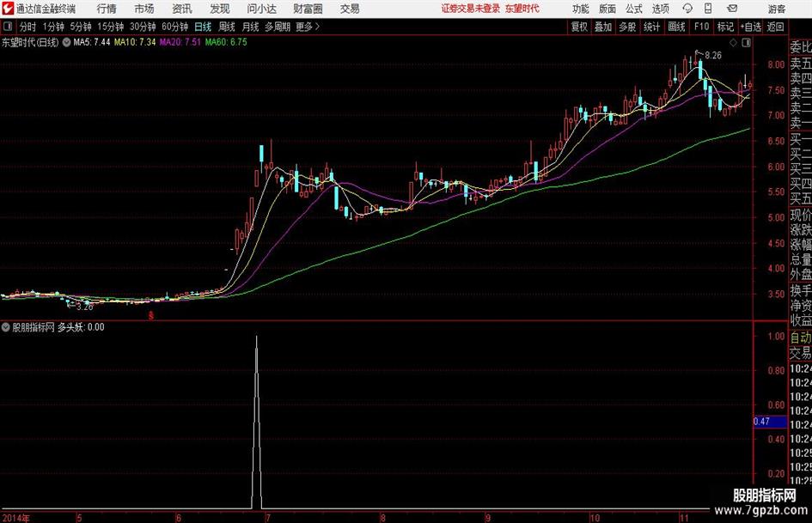Click the 叠加 overlay button

coord(603,27)
